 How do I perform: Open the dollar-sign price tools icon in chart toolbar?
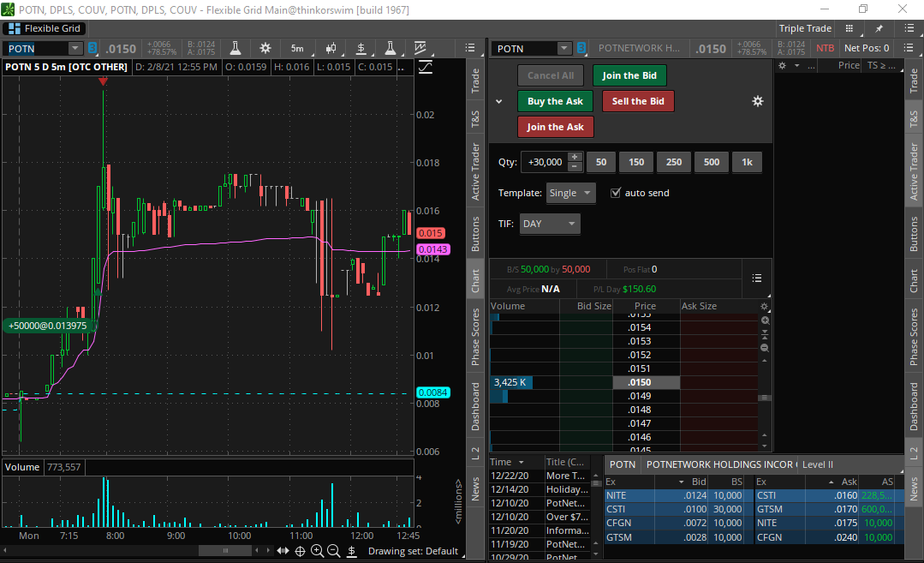pos(361,48)
